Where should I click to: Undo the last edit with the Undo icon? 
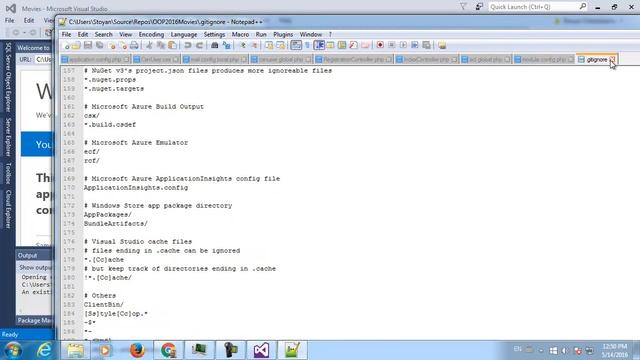pos(188,45)
